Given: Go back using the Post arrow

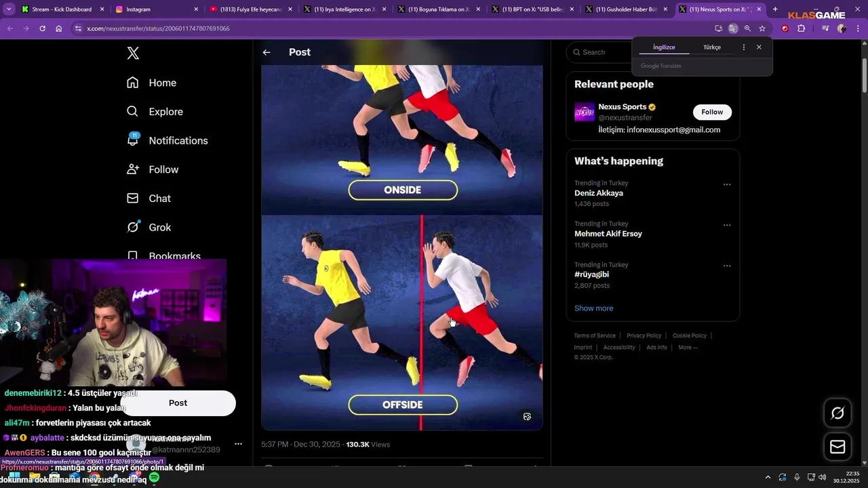Looking at the screenshot, I should [267, 52].
